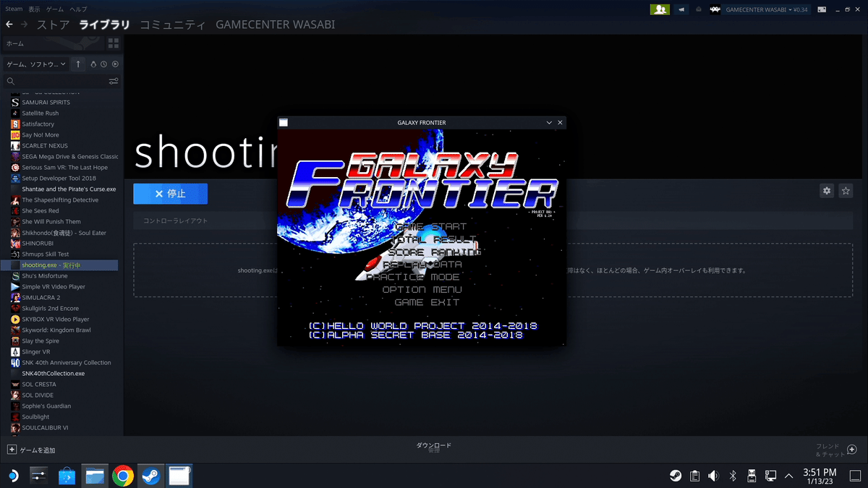
Task: Expand GAMECENTER WASABI account dropdown
Action: tap(767, 9)
